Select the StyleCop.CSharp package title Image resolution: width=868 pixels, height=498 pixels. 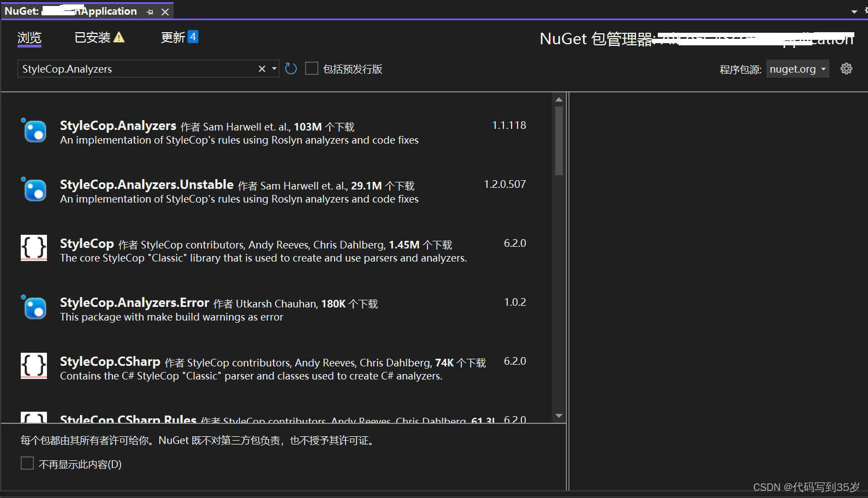coord(110,361)
